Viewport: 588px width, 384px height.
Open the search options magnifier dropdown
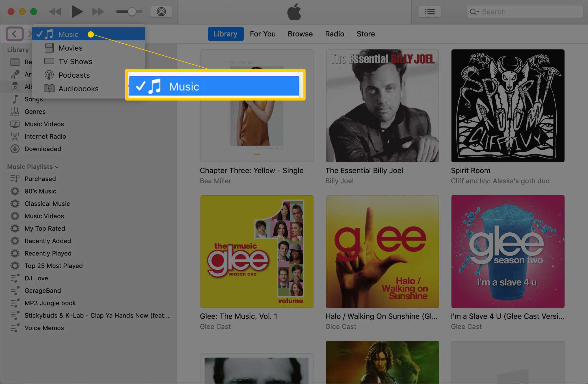[474, 12]
